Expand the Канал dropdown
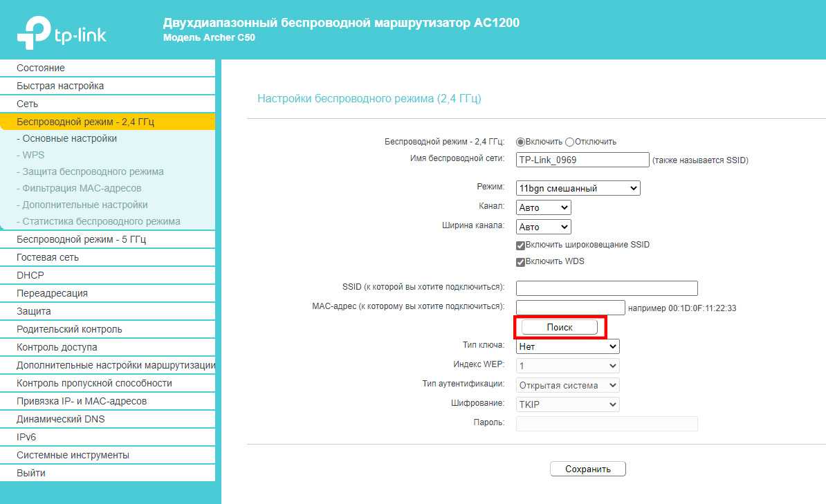The image size is (826, 504). pyautogui.click(x=543, y=207)
